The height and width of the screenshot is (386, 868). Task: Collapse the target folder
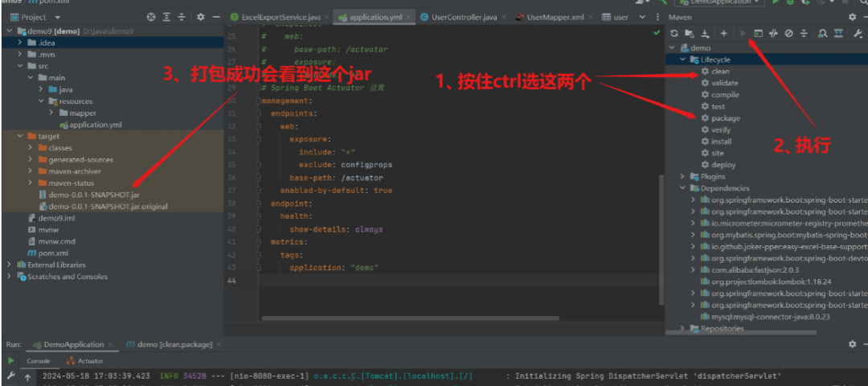20,136
